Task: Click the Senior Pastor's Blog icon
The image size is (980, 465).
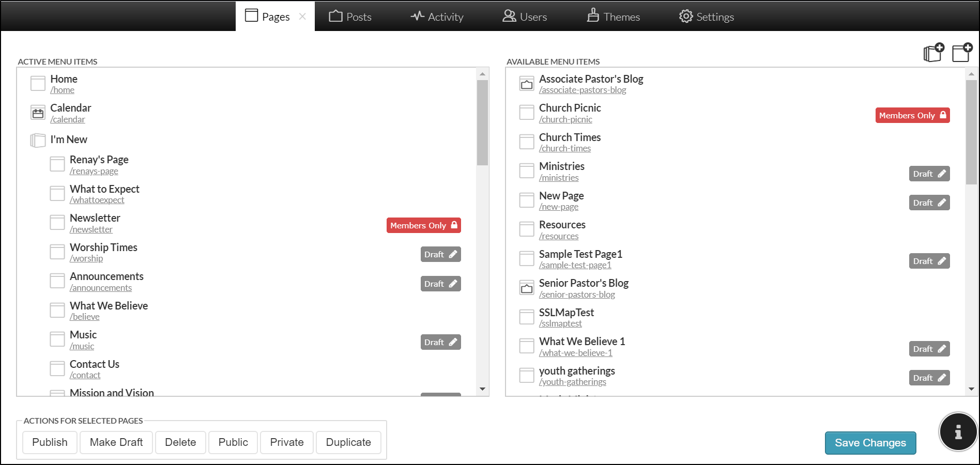Action: point(526,288)
